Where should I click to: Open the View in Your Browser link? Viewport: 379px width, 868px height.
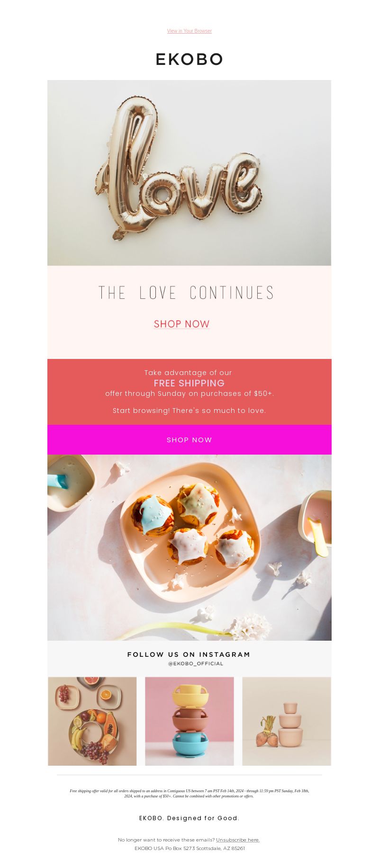pyautogui.click(x=189, y=31)
